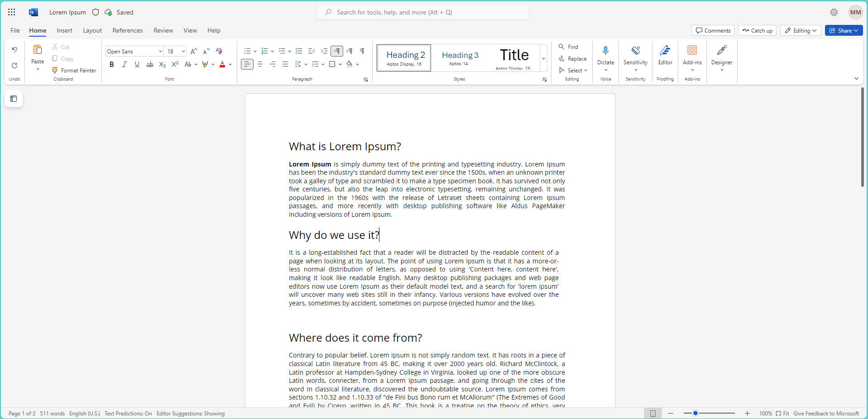Open multilevel list icon
Screen dimensions: 868x419
pos(282,51)
